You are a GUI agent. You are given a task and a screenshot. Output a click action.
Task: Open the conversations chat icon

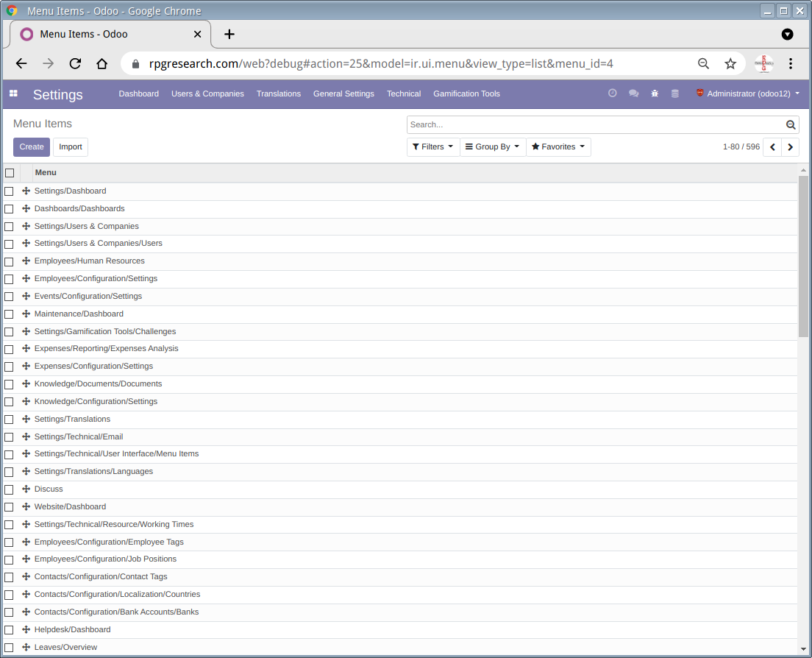pos(633,93)
